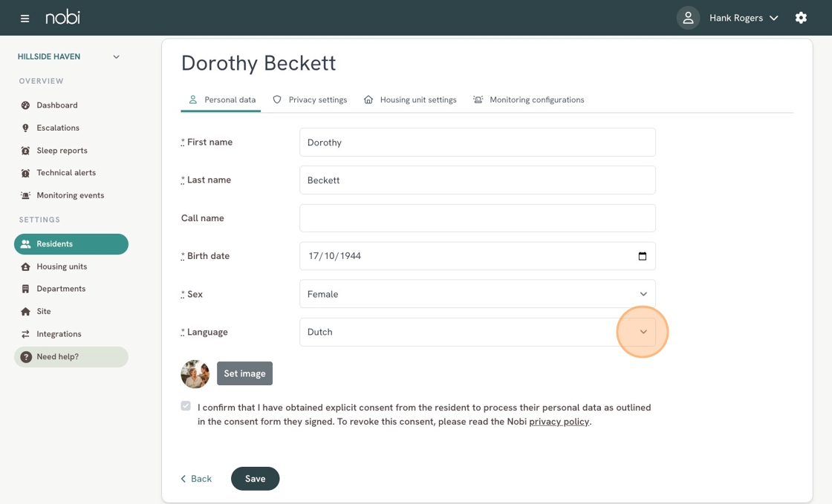The height and width of the screenshot is (504, 832).
Task: Click the resident's profile photo thumbnail
Action: click(x=195, y=374)
